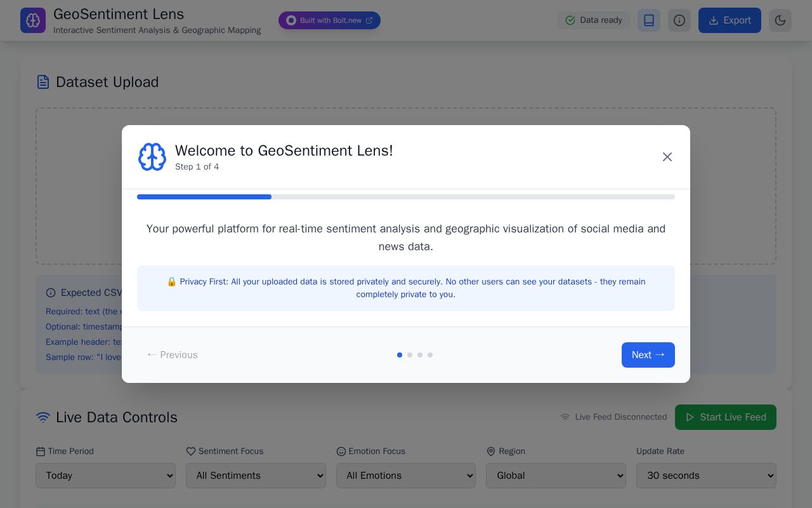Viewport: 812px width, 508px height.
Task: Click the "Step 1 of 4" label
Action: pyautogui.click(x=197, y=167)
